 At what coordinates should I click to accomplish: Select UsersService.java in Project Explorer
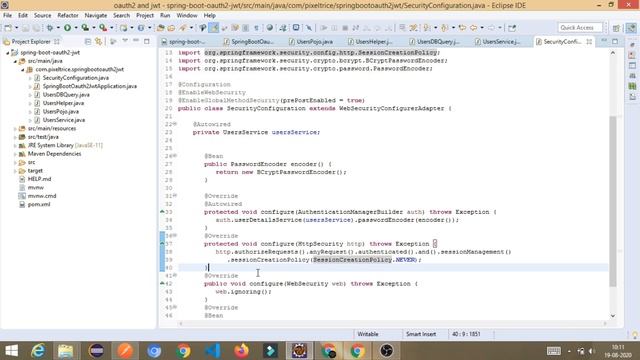coord(64,120)
